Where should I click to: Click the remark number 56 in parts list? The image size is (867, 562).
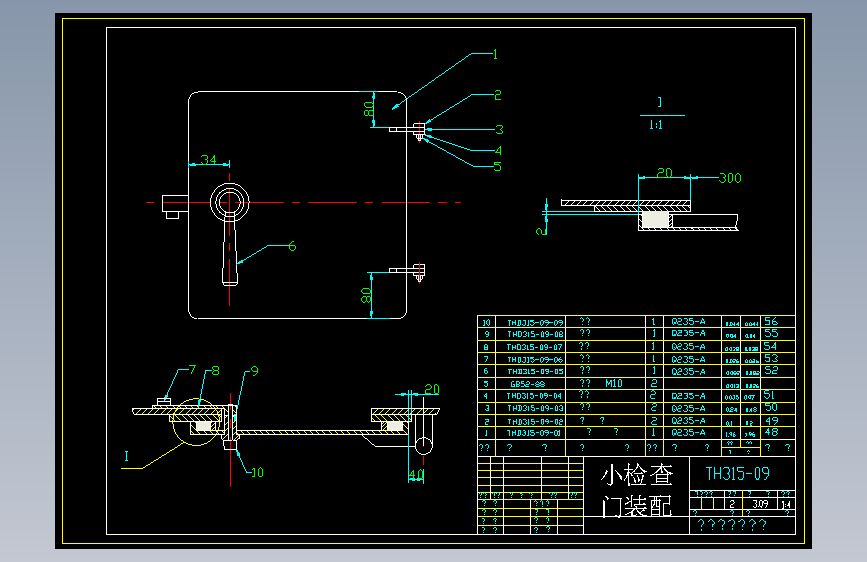(771, 321)
